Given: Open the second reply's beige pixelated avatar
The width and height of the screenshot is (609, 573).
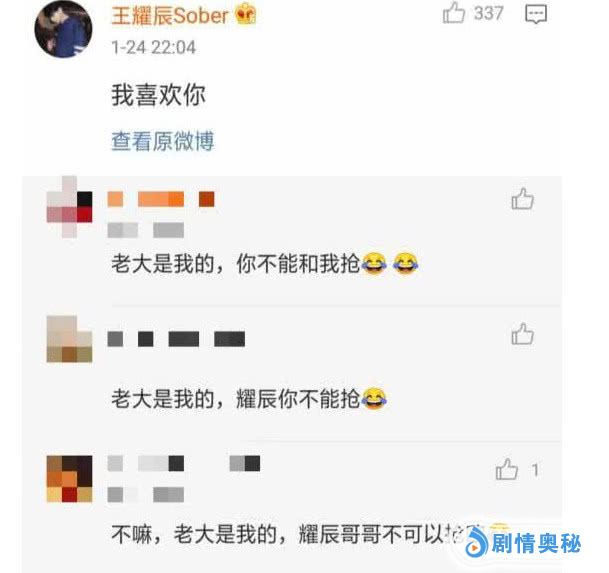Looking at the screenshot, I should coord(70,339).
